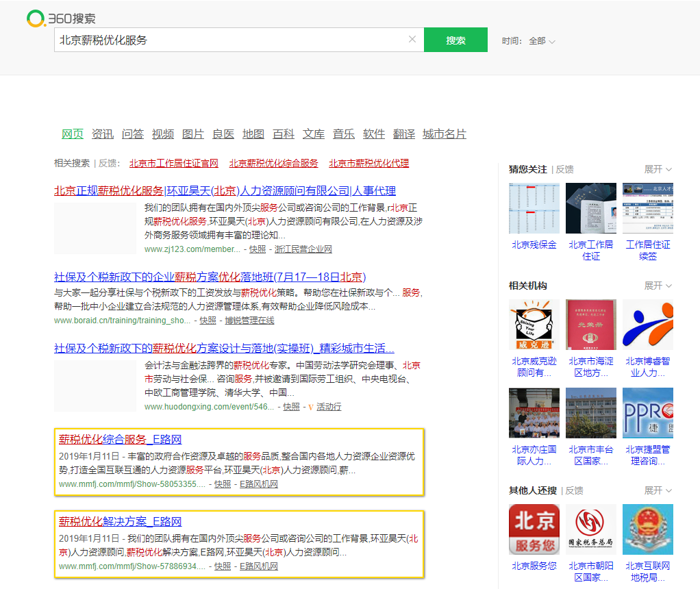Viewport: 700px width, 589px height.
Task: Click the 360搜索 logo
Action: 61,18
